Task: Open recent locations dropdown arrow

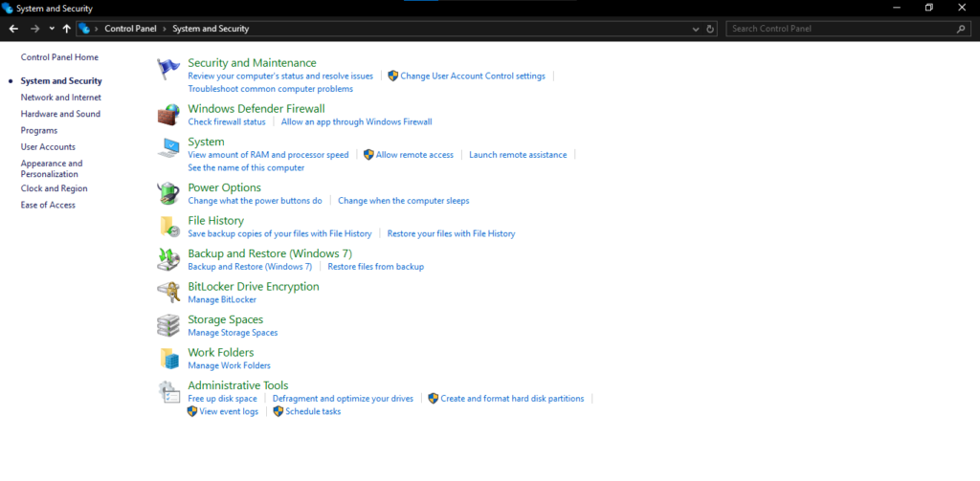Action: click(52, 29)
